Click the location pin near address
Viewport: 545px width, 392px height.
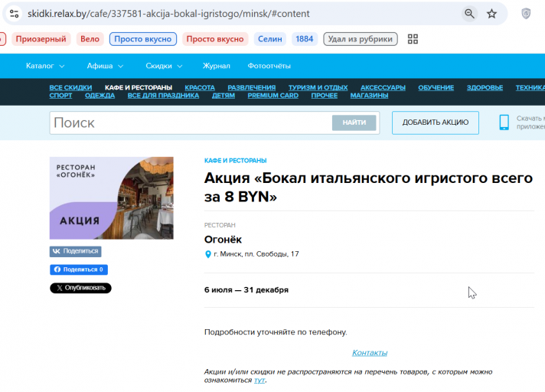[x=208, y=254]
